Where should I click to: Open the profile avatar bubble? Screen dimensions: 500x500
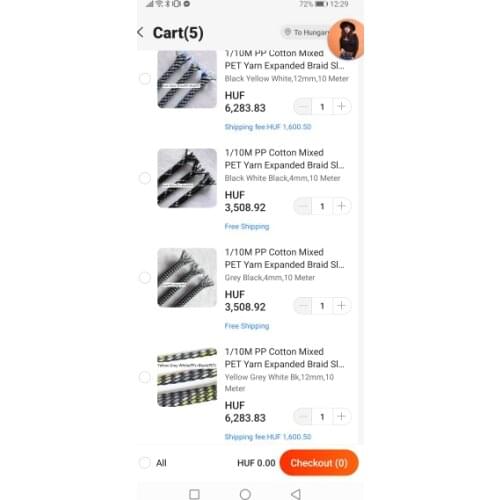[x=346, y=39]
